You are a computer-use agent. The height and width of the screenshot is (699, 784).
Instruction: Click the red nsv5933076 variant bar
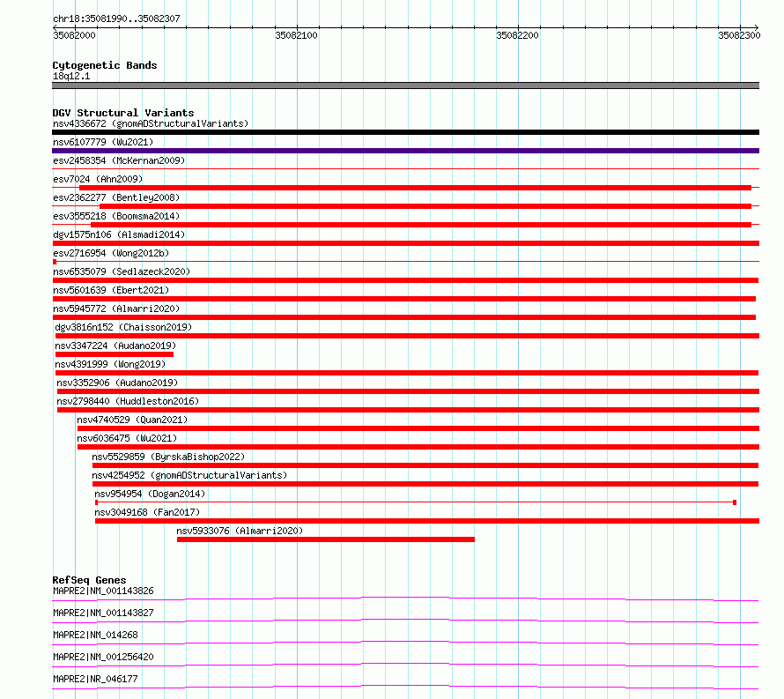point(326,539)
